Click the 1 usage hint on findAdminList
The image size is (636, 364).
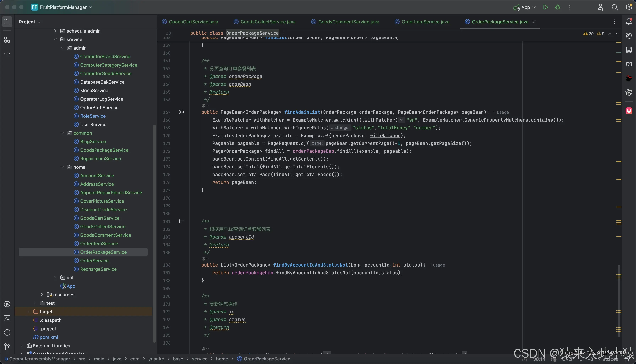[x=501, y=113]
